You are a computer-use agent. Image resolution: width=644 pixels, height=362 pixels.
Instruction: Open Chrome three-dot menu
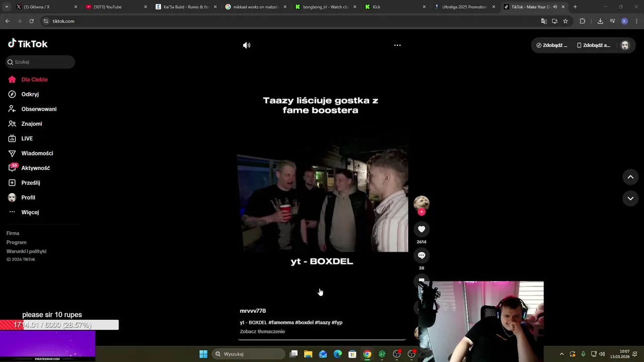[637, 21]
